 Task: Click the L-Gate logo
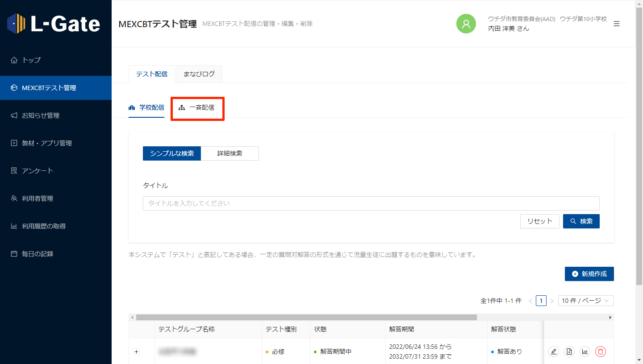[x=54, y=24]
